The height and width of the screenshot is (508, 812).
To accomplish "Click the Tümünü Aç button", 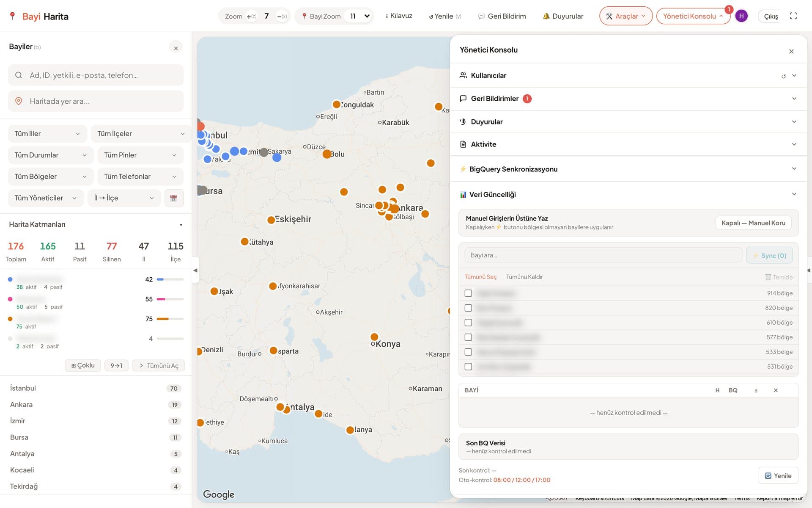I will point(159,366).
